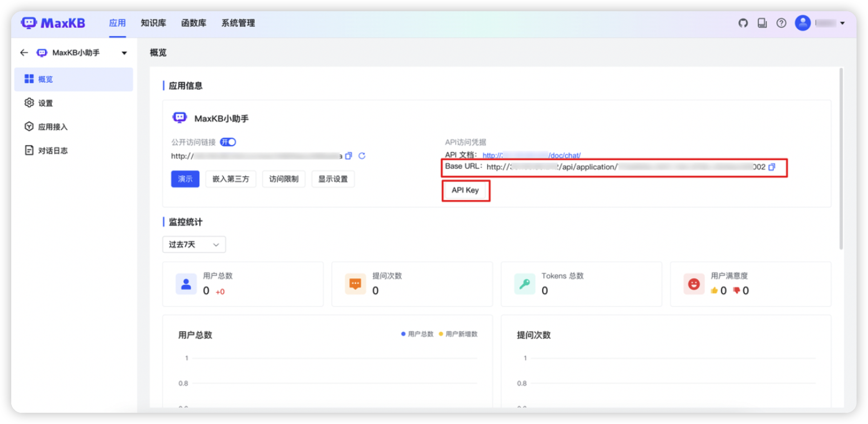The height and width of the screenshot is (424, 868).
Task: Click the thumbs-down count icon
Action: click(736, 290)
